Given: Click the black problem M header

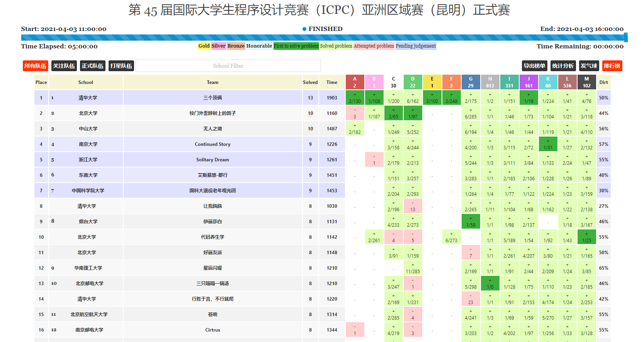Looking at the screenshot, I should click(586, 82).
